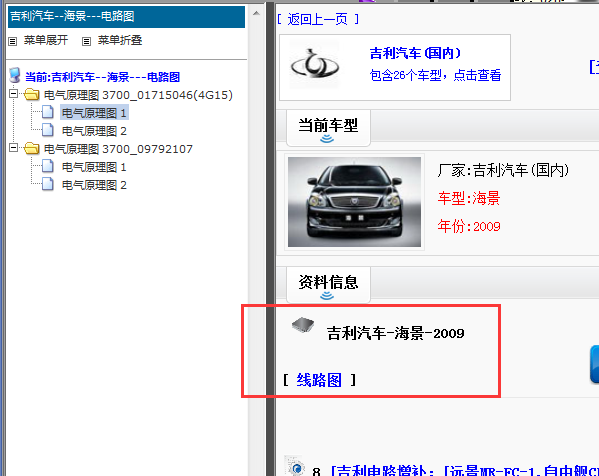Image resolution: width=599 pixels, height=476 pixels.
Task: Open item 8 吉利电路增补 link
Action: (x=464, y=470)
